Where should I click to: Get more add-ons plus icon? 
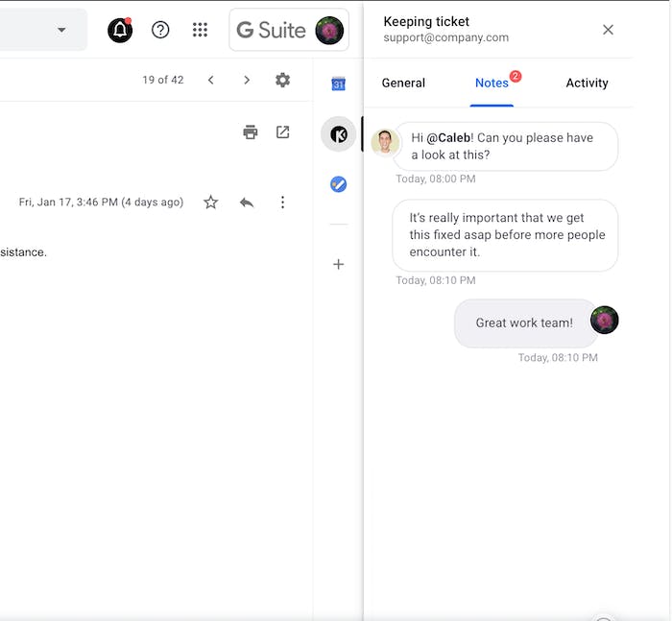tap(339, 264)
